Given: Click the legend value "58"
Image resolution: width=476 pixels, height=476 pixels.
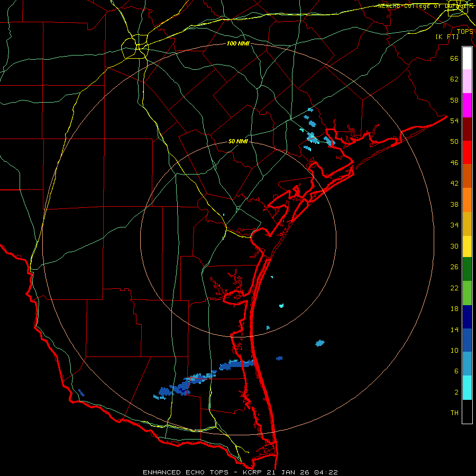Looking at the screenshot, I should click(454, 100).
